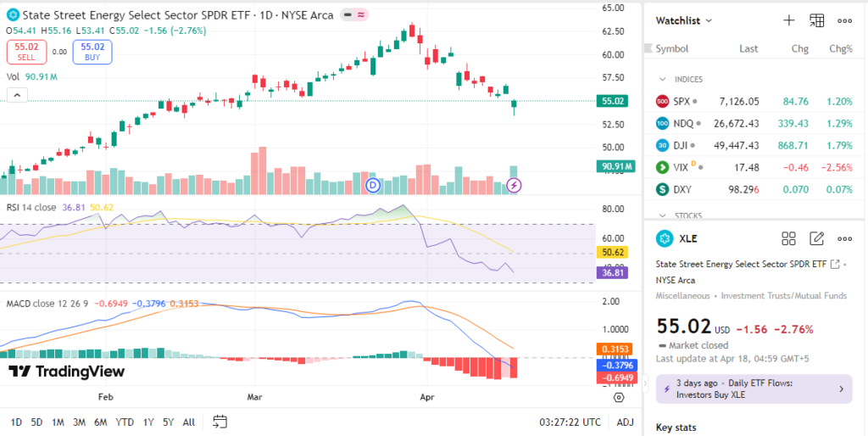Add a symbol with the watchlist plus icon
Screen dimensions: 868x436
[788, 20]
